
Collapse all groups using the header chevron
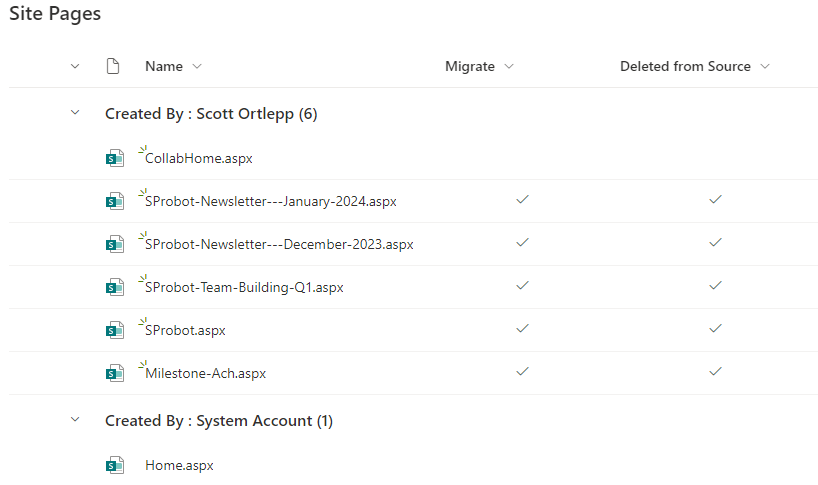tap(75, 66)
